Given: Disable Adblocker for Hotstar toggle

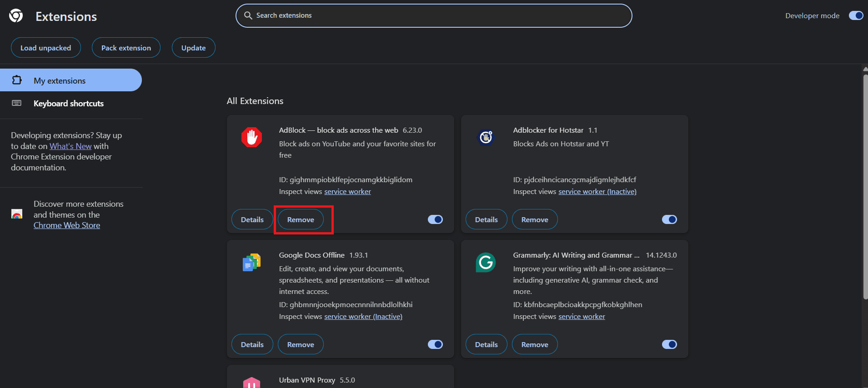Looking at the screenshot, I should tap(669, 219).
